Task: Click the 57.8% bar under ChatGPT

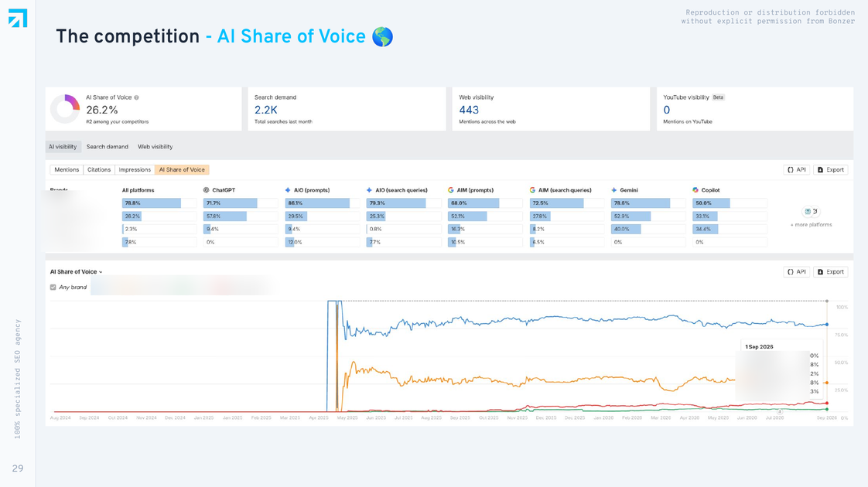Action: (x=225, y=216)
